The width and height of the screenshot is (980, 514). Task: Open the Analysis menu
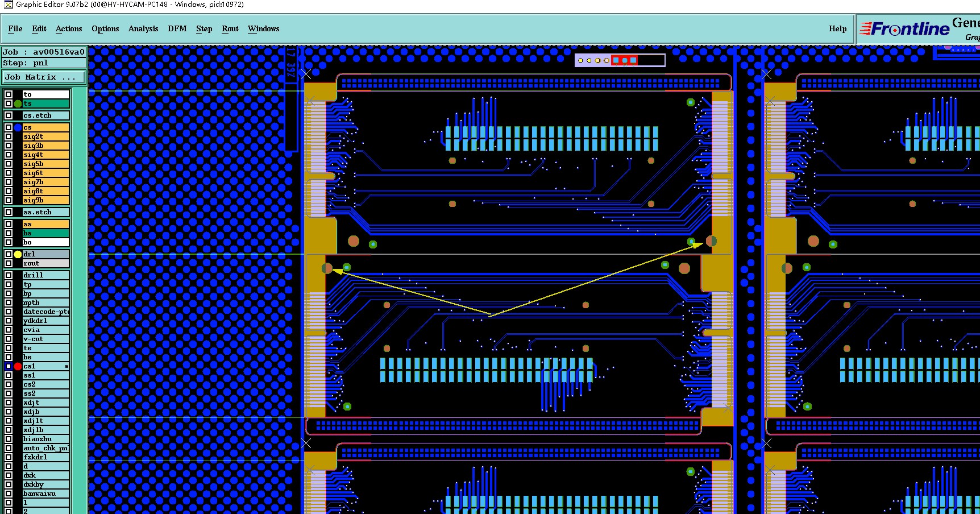coord(143,28)
